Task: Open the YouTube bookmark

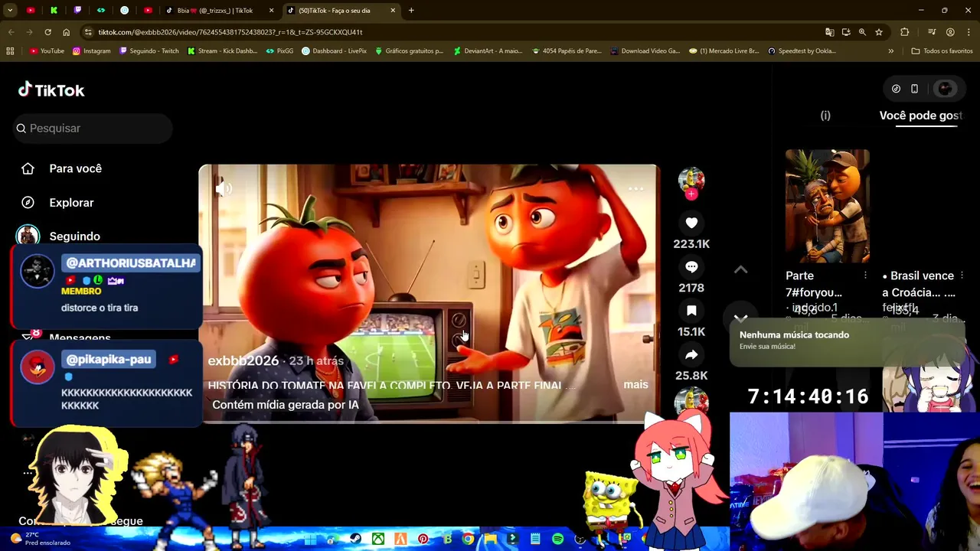Action: (x=47, y=51)
